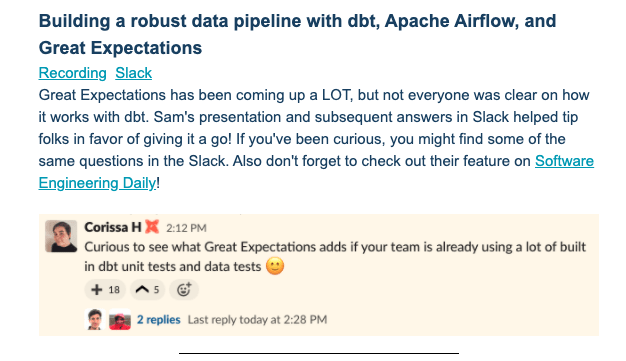Image resolution: width=626 pixels, height=361 pixels.
Task: Click the orange dbt badge icon
Action: pyautogui.click(x=152, y=227)
